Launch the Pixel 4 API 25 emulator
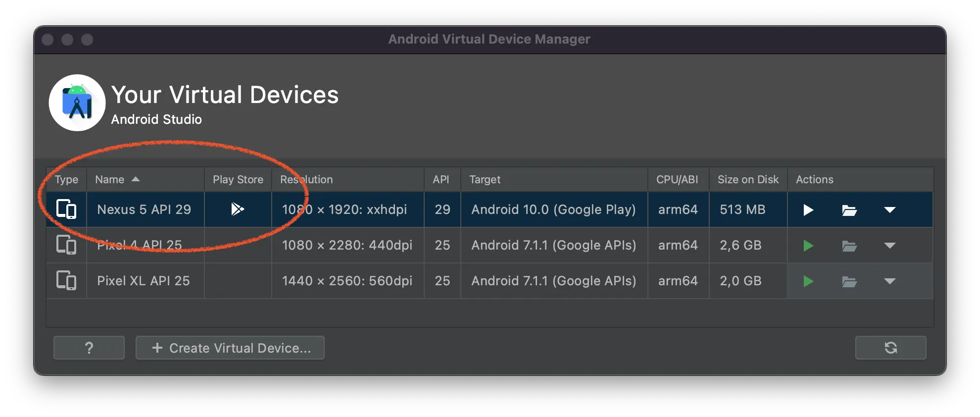This screenshot has width=980, height=417. 808,246
